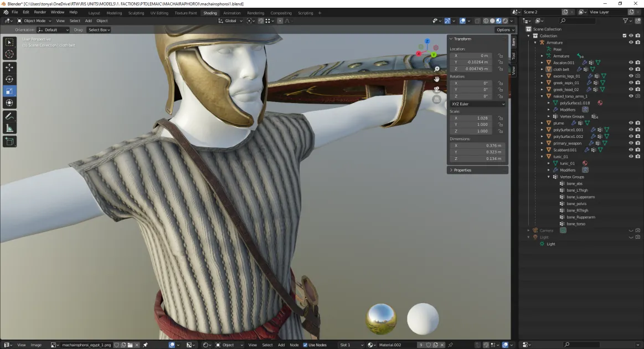Select the Add Cube tool
This screenshot has height=349, width=644.
click(x=9, y=142)
